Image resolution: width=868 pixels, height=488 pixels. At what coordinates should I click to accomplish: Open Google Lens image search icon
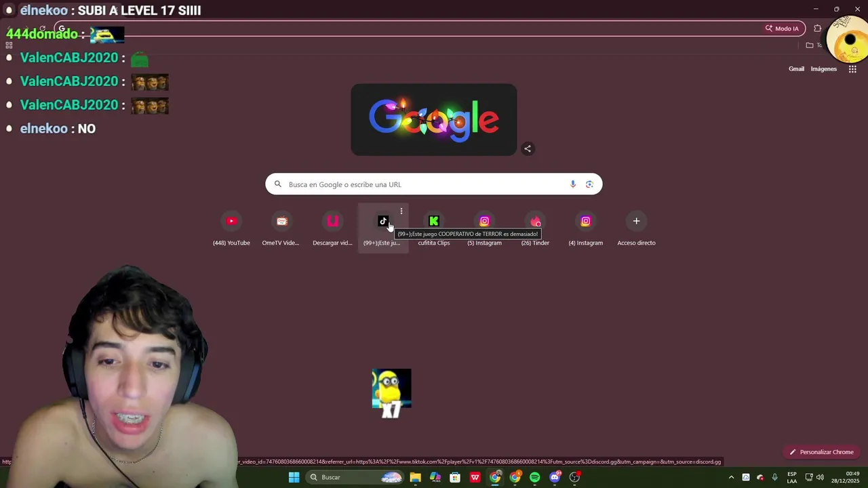(x=589, y=184)
